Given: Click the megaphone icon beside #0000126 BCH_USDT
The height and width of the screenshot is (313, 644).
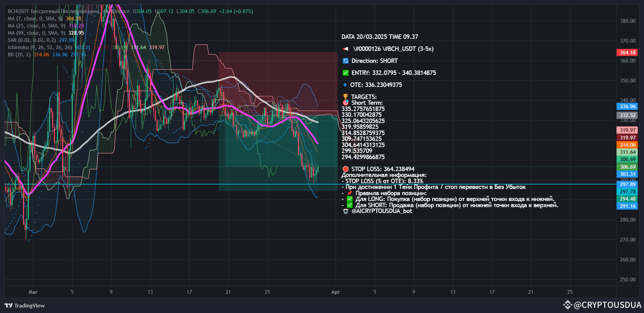Looking at the screenshot, I should tap(346, 49).
